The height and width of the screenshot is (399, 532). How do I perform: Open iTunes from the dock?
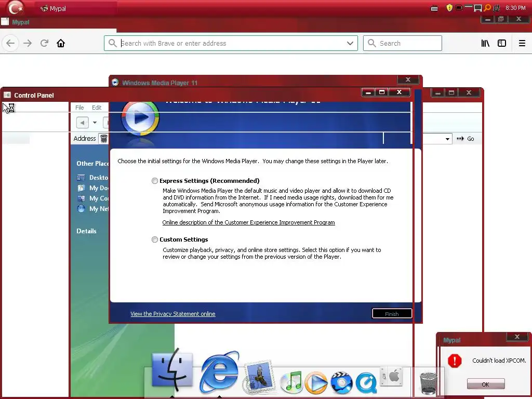pos(291,382)
